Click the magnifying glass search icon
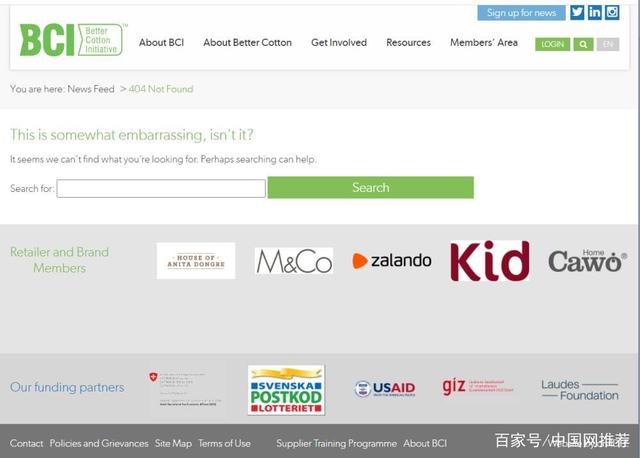 583,44
